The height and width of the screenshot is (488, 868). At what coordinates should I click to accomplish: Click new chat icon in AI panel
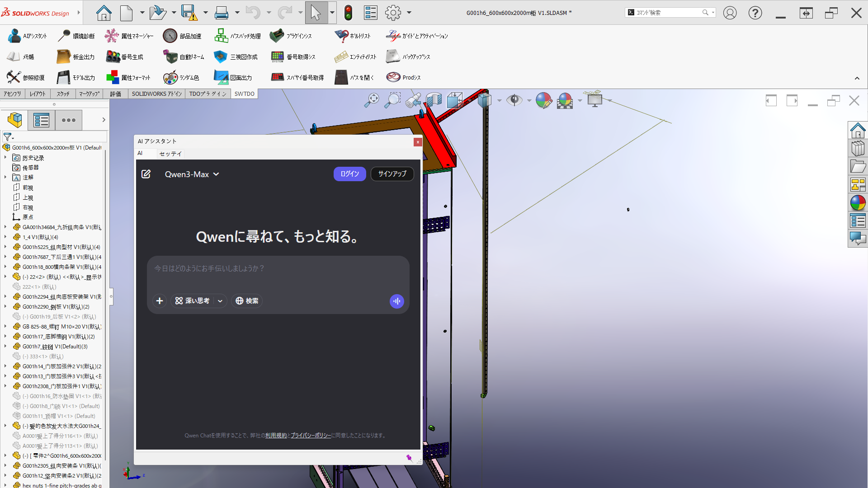click(146, 174)
